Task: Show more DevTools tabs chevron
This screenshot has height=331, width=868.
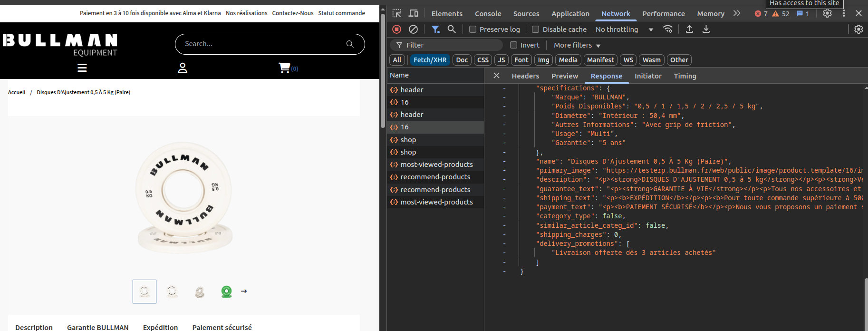Action: click(x=737, y=13)
